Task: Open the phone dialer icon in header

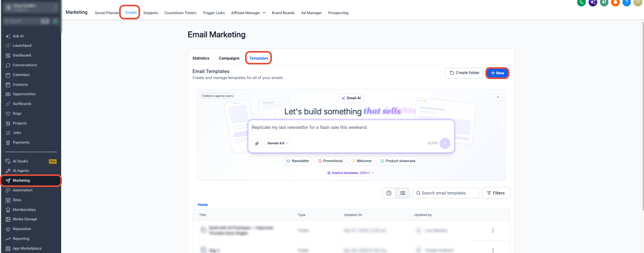Action: click(581, 2)
